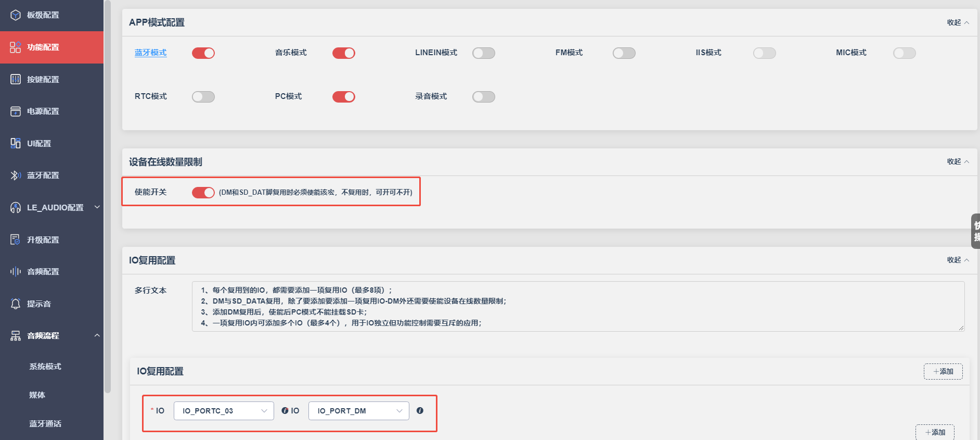Click the 升级配置 sidebar icon
This screenshot has width=980, height=440.
16,240
